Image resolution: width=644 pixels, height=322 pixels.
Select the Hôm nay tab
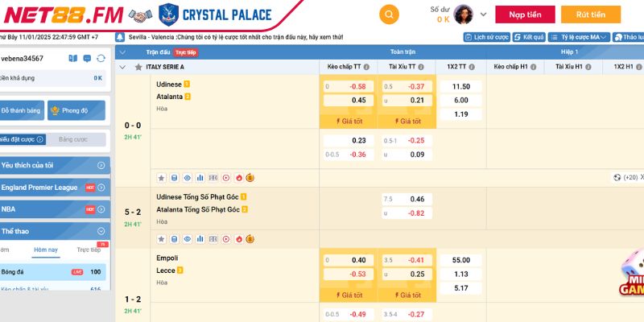click(x=45, y=250)
